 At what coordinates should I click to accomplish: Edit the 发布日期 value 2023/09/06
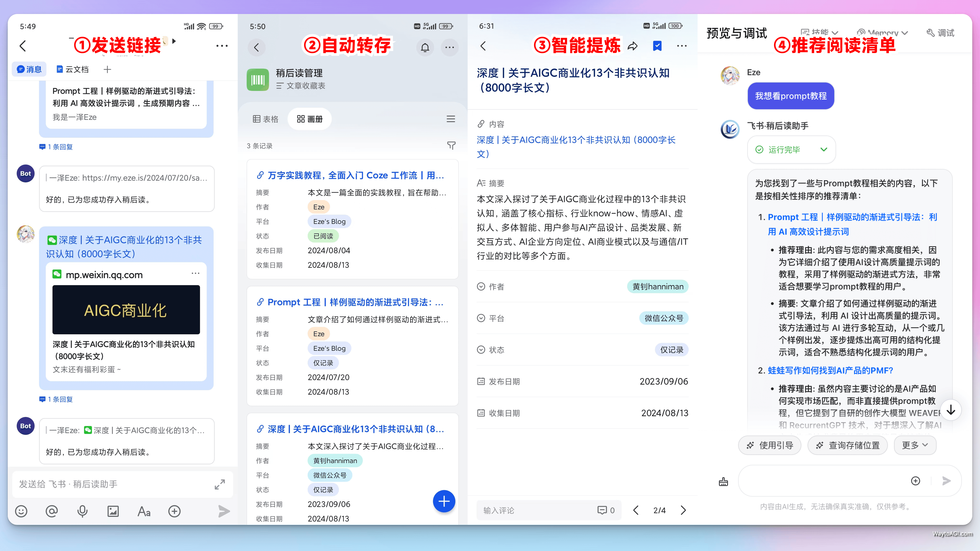pos(664,381)
